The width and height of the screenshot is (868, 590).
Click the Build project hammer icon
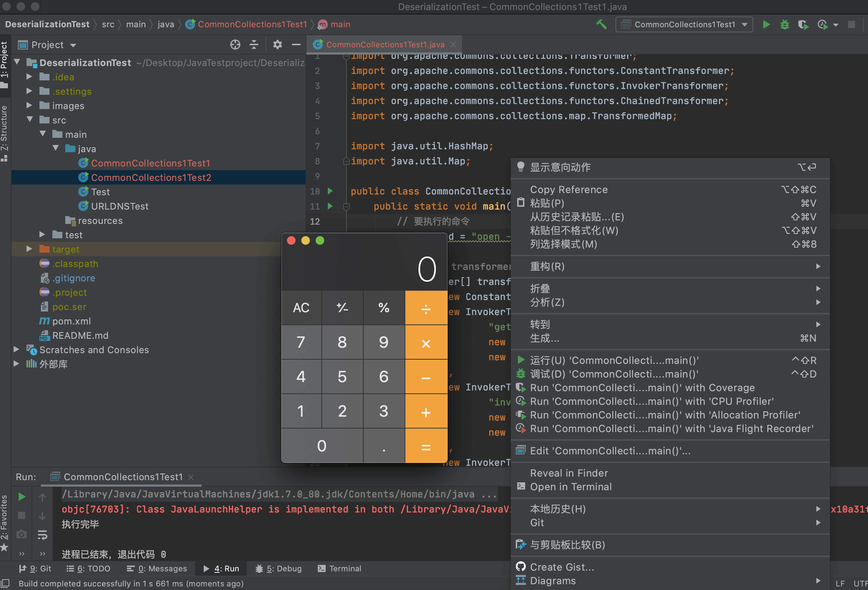coord(602,25)
